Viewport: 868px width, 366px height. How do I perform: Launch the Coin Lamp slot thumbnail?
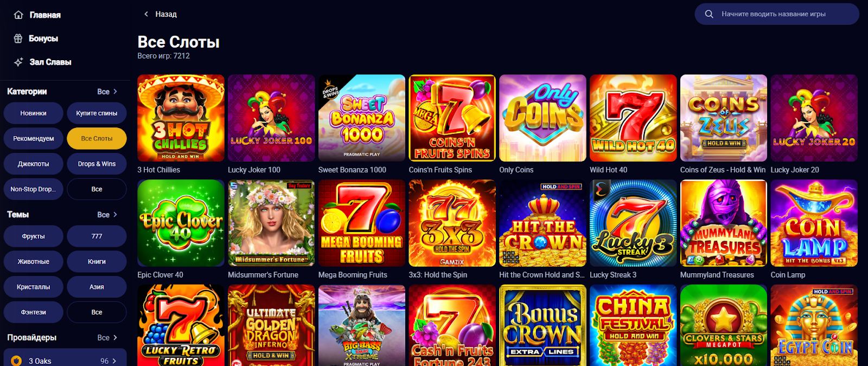click(814, 223)
